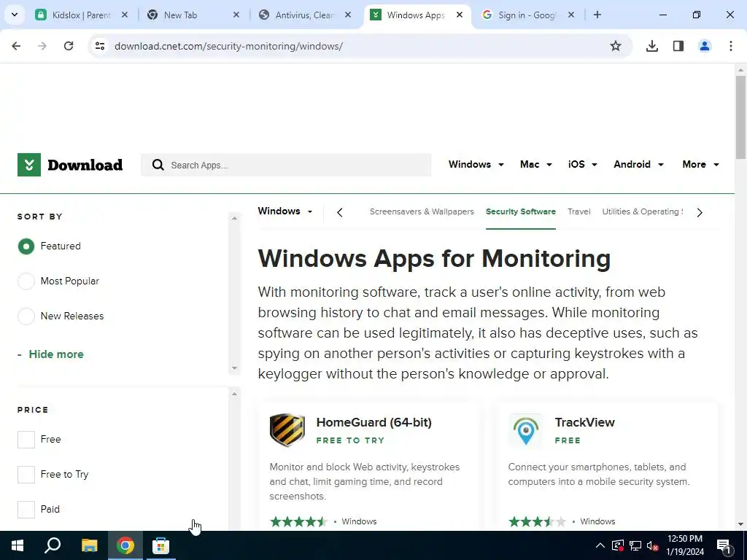Select Security Software category
Screen dimensions: 747x560
(521, 211)
